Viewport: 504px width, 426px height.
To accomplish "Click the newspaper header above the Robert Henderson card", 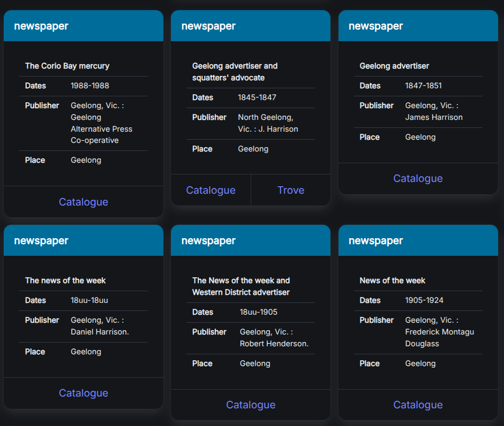I will click(x=208, y=241).
